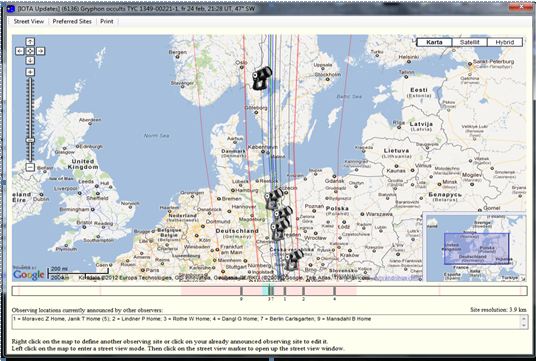The image size is (536, 361).
Task: Click station marker 9 on the path bar
Action: (x=241, y=291)
